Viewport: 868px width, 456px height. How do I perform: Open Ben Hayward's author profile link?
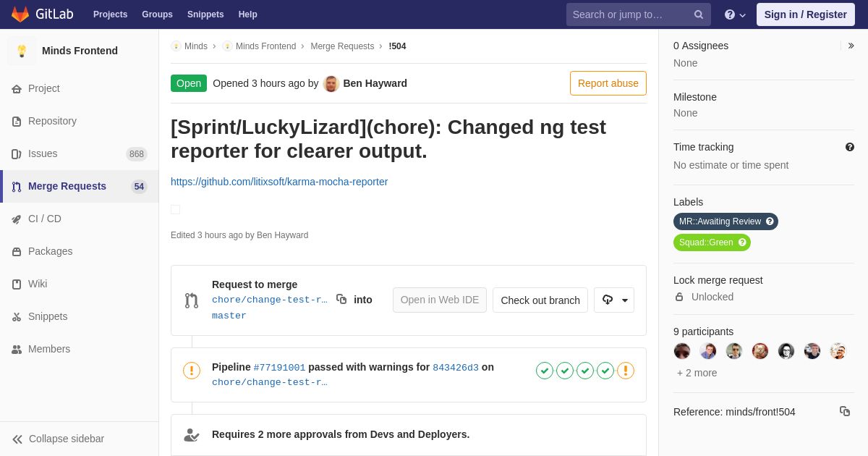click(x=375, y=83)
